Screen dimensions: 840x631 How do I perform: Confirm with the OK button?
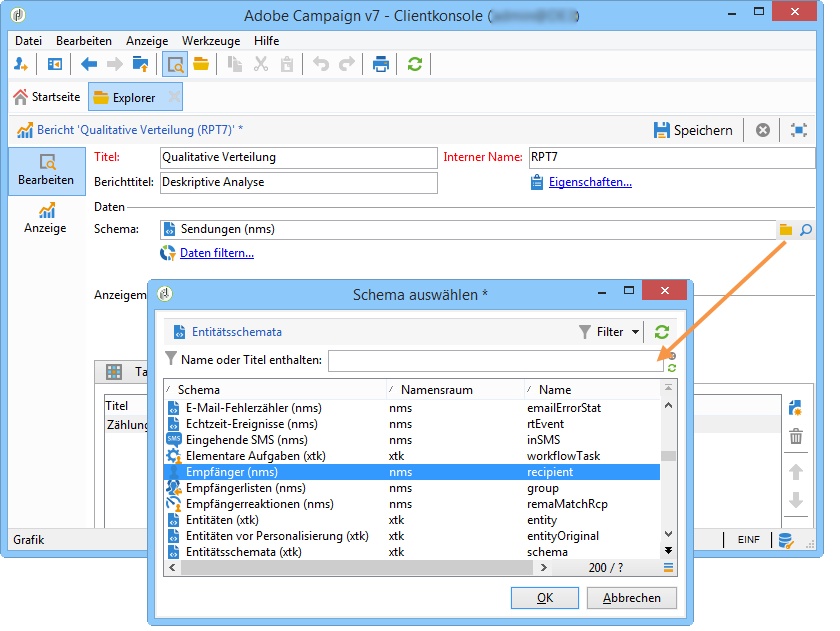545,598
